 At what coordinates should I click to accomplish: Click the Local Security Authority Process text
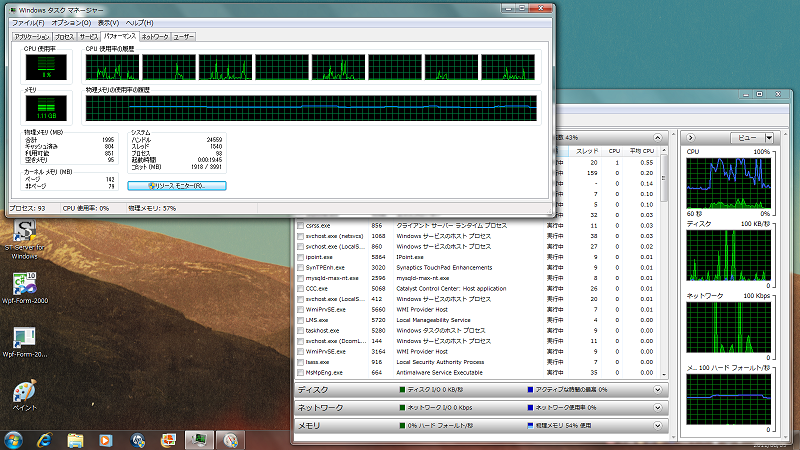click(x=440, y=362)
